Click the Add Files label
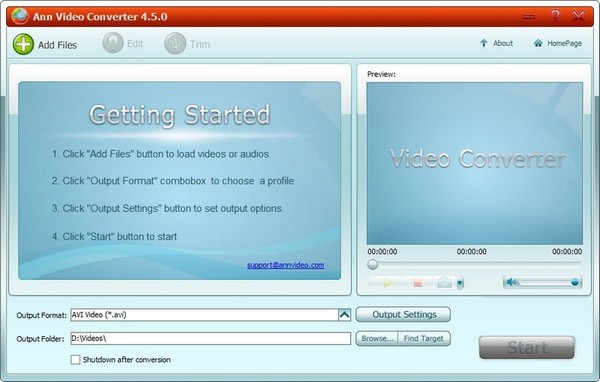 [x=57, y=45]
